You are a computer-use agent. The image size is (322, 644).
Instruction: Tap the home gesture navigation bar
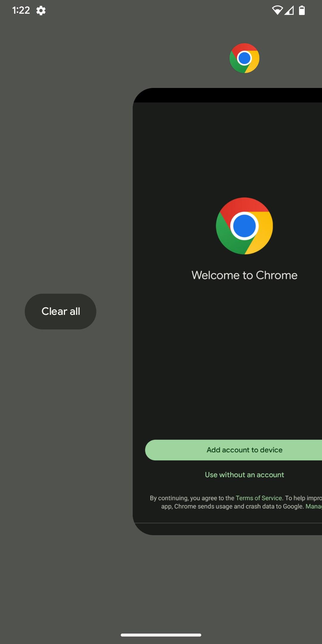click(x=161, y=635)
